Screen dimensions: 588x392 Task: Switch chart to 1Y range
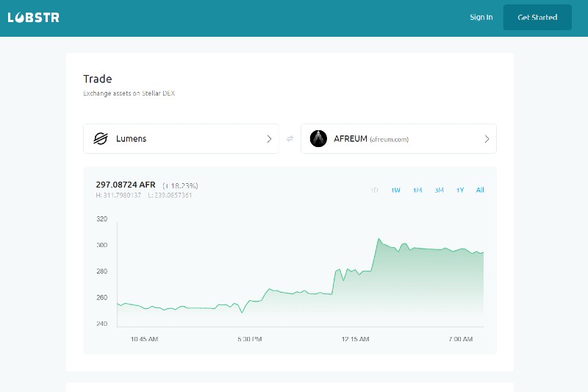tap(460, 190)
